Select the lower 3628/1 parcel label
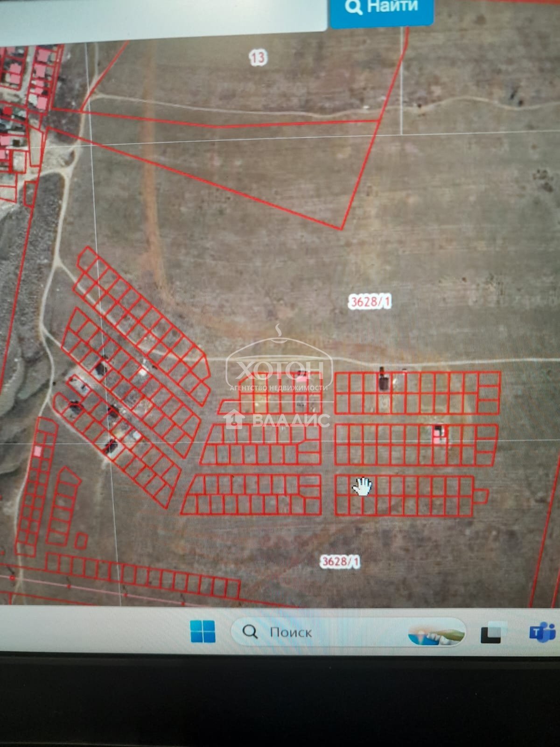Image resolution: width=560 pixels, height=747 pixels. tap(340, 561)
